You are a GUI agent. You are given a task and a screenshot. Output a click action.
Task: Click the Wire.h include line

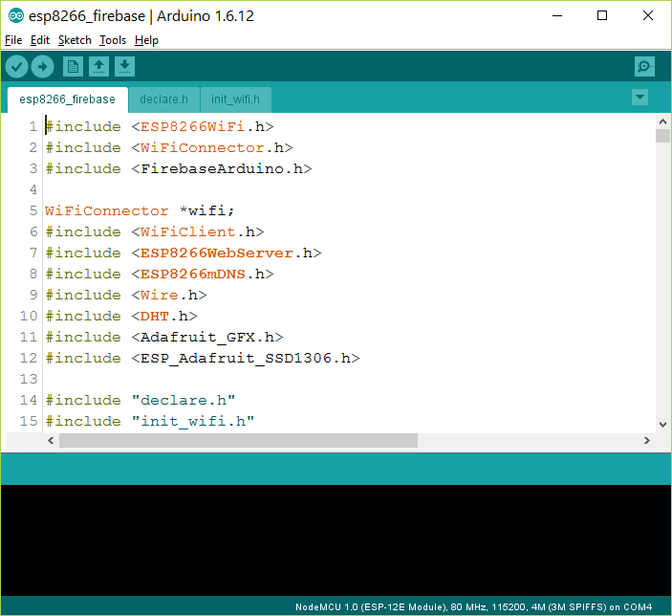pyautogui.click(x=126, y=295)
